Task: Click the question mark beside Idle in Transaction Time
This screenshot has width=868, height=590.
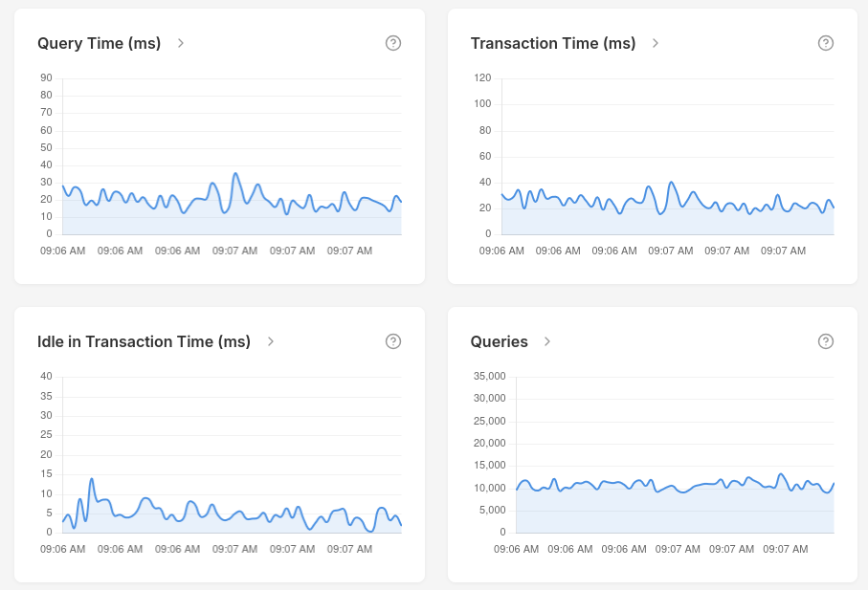Action: pyautogui.click(x=393, y=341)
